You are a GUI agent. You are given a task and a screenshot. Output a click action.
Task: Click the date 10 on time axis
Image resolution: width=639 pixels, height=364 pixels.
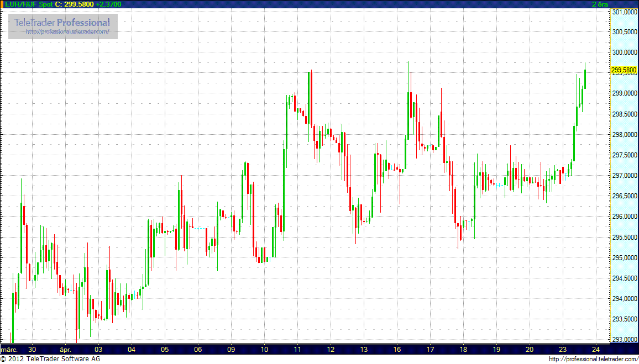[264, 349]
